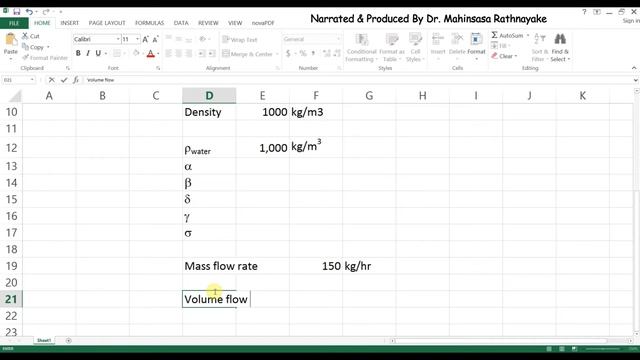Insert cells using Insert button
Screen dimensions: 640x360
click(x=438, y=47)
